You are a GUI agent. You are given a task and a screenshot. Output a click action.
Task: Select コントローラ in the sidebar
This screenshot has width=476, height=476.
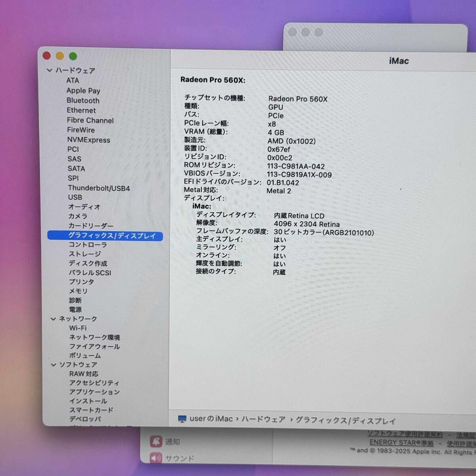coord(88,245)
